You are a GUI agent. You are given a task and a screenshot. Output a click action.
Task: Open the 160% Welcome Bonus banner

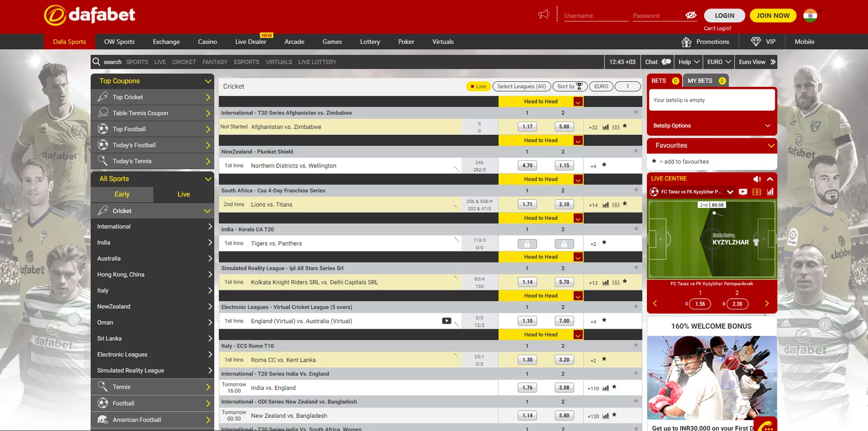click(x=712, y=374)
